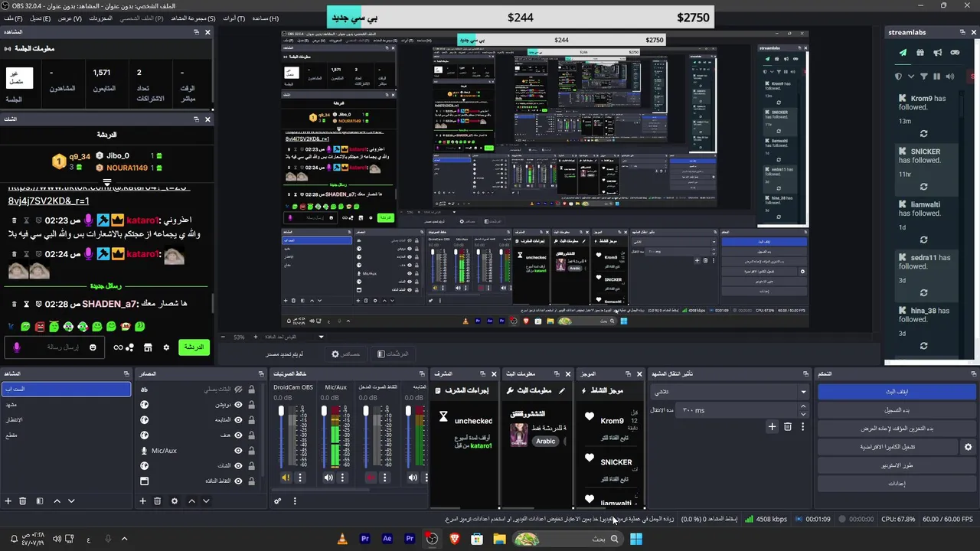Screen dimensions: 980x551
Task: Hide the last window-capture source
Action: click(238, 481)
